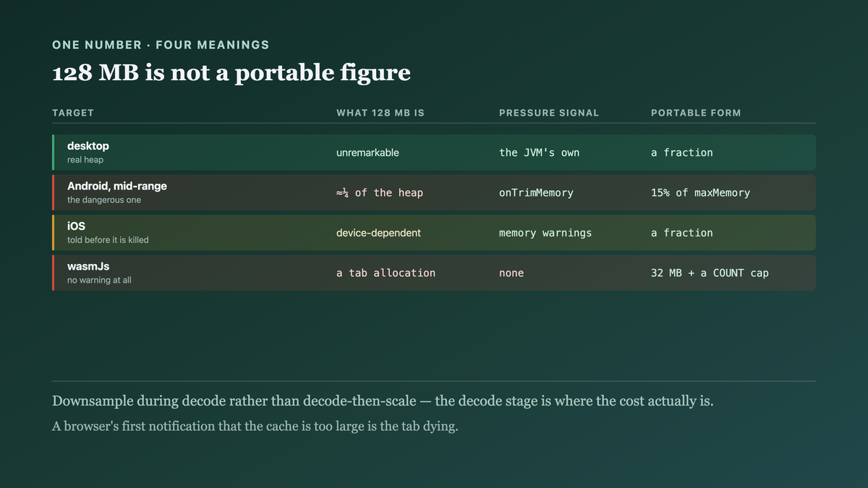Viewport: 868px width, 488px height.
Task: Click the title '128 MB is not a portable figure'
Action: (231, 72)
